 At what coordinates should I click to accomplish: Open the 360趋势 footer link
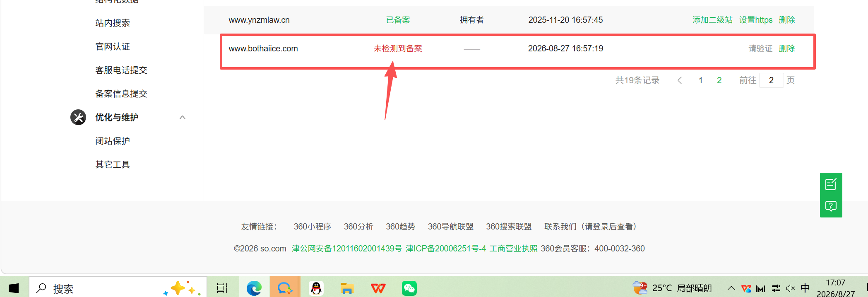(401, 227)
